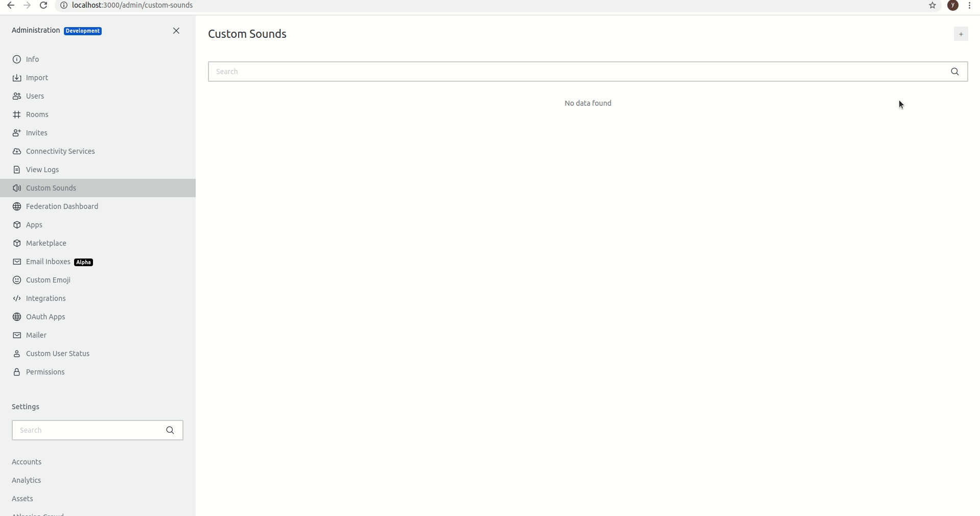This screenshot has height=516, width=980.
Task: Open the browser profile avatar
Action: pos(953,5)
